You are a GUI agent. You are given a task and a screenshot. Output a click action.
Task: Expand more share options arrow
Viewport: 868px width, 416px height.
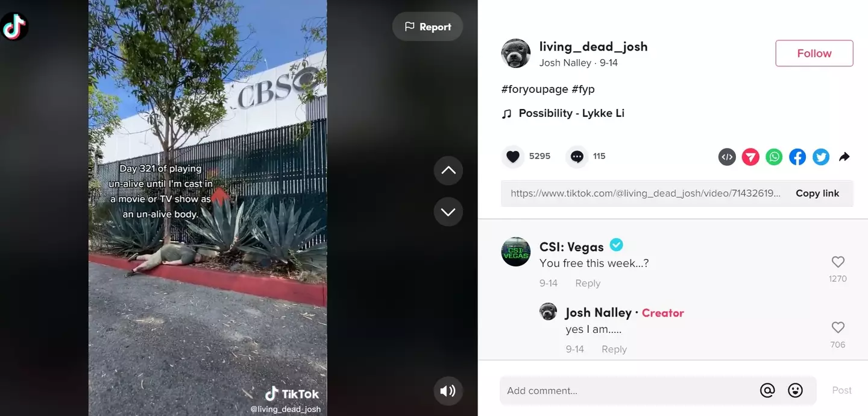(x=844, y=157)
